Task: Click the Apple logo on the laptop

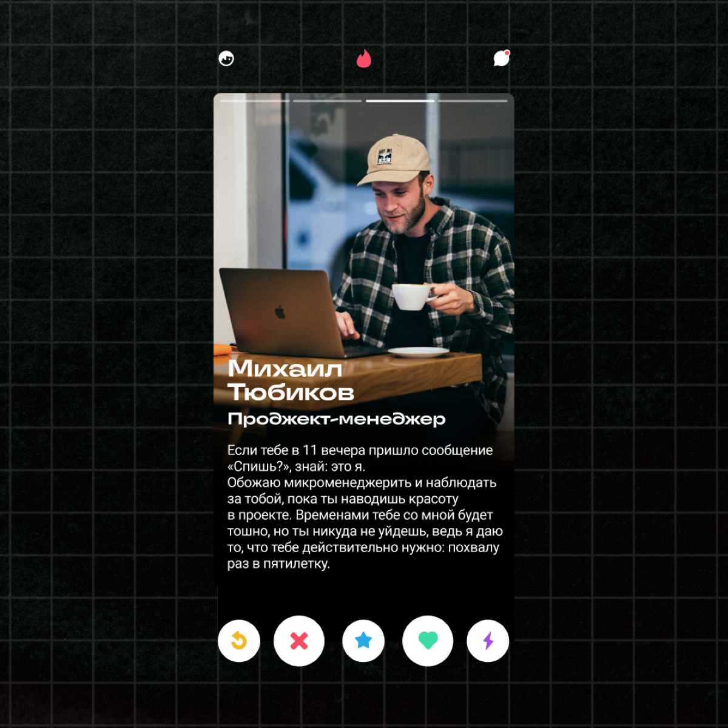Action: tap(280, 312)
